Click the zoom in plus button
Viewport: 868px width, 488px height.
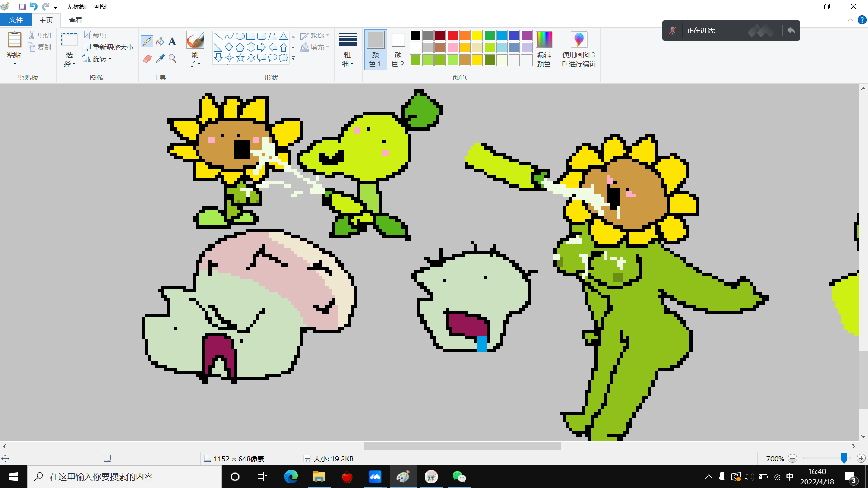click(x=861, y=458)
